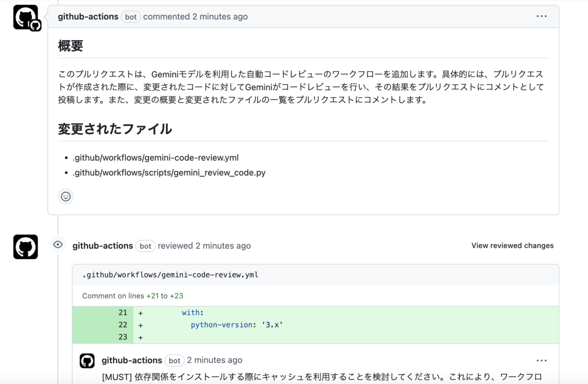
Task: Click 'reviewed 2 minutes ago' timestamp
Action: point(204,246)
